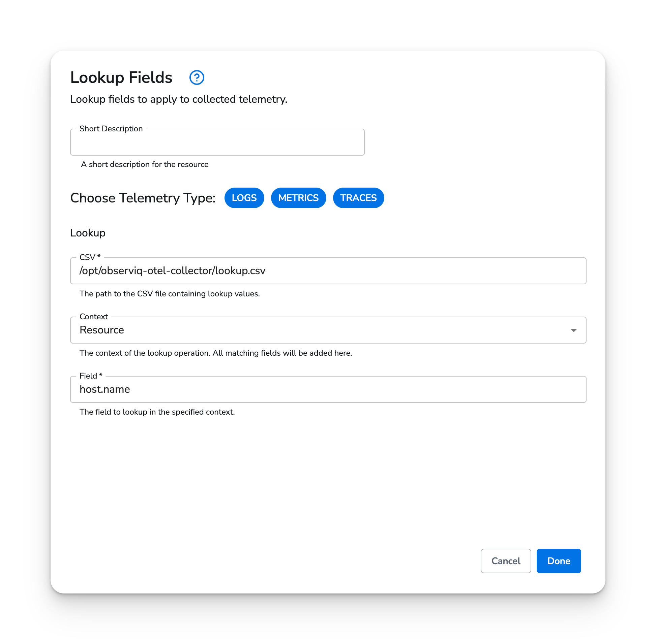Click the Lookup Fields section header

tap(122, 77)
